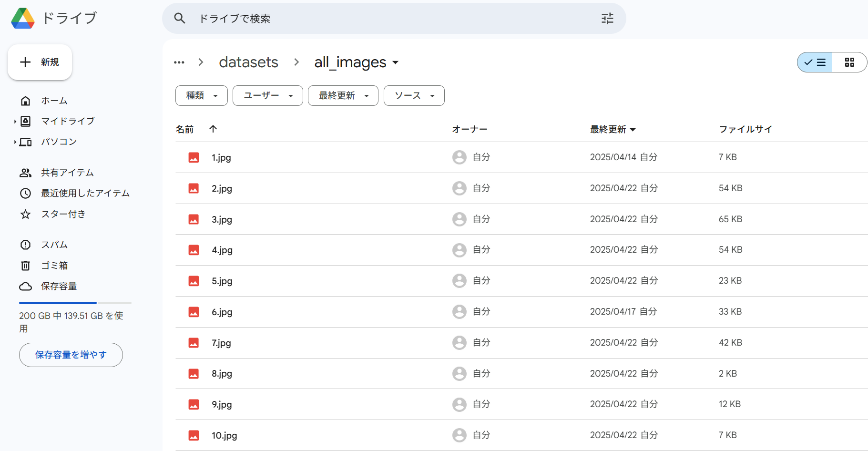
Task: Click the オーナー column header
Action: [470, 129]
